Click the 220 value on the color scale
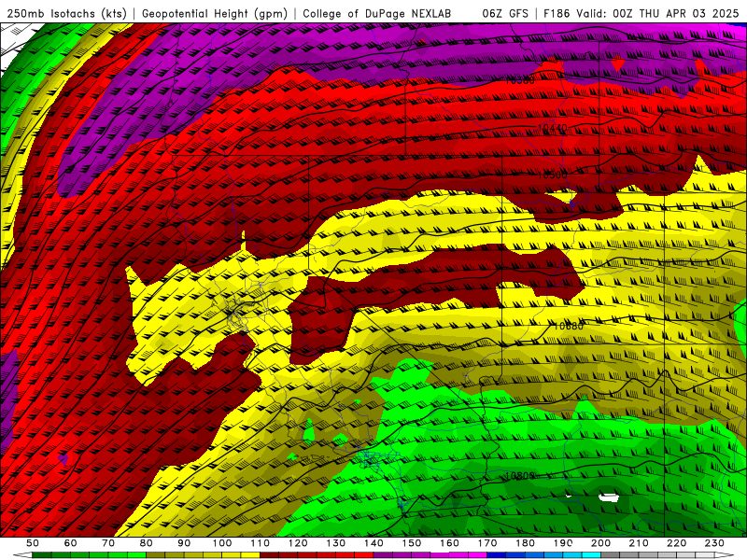 [x=676, y=543]
